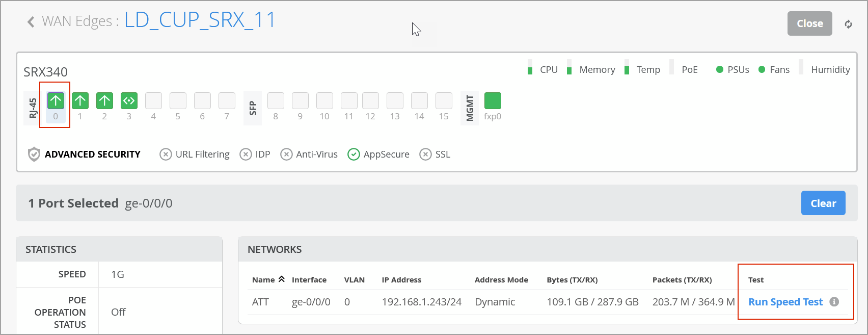The image size is (868, 335).
Task: Select RJ-45 port 2 icon
Action: 104,101
